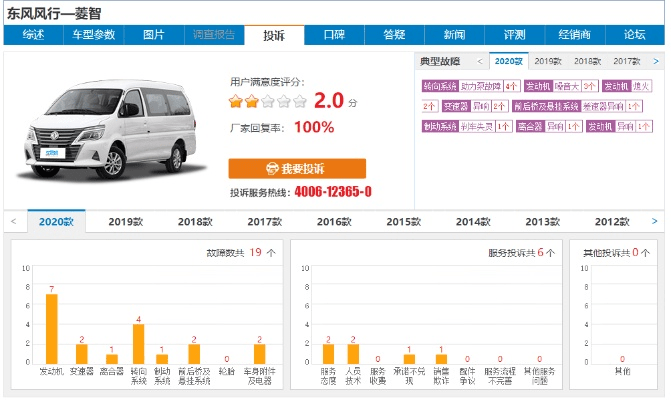Click the 变速器 异响 fault tag
The width and height of the screenshot is (671, 400).
click(475, 106)
